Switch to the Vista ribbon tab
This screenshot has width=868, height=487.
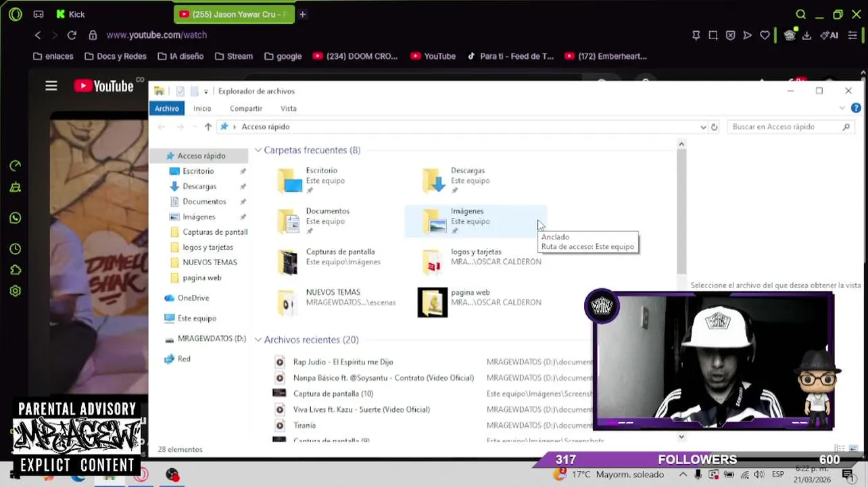coord(289,108)
